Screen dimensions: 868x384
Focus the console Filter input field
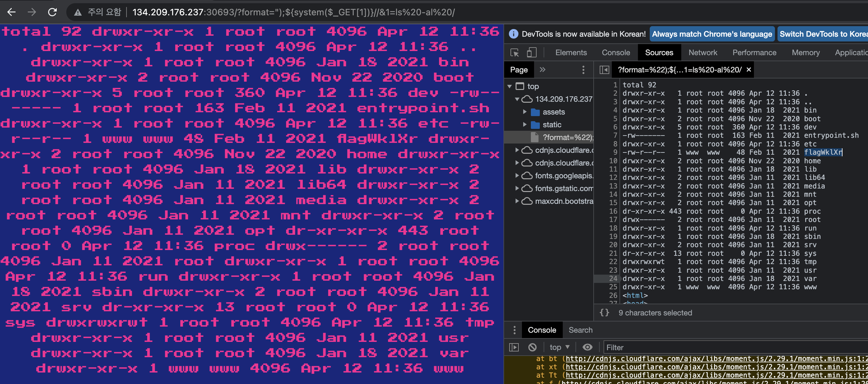click(735, 347)
